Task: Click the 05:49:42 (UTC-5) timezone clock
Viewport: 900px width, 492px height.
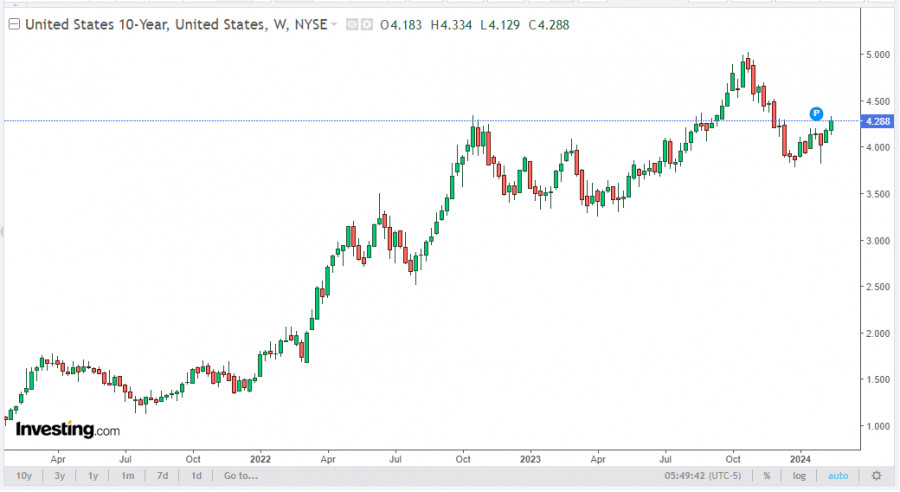Action: click(x=703, y=476)
